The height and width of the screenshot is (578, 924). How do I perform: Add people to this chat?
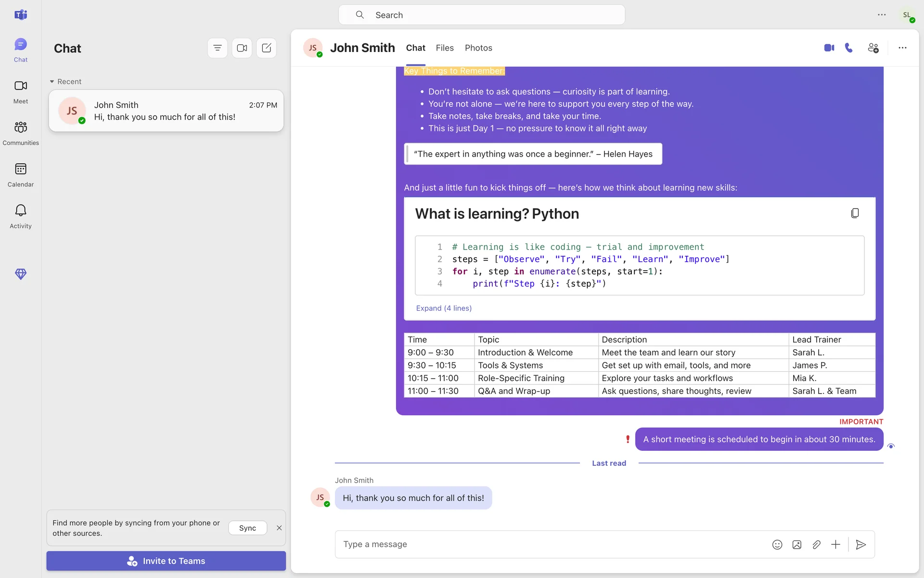click(873, 48)
